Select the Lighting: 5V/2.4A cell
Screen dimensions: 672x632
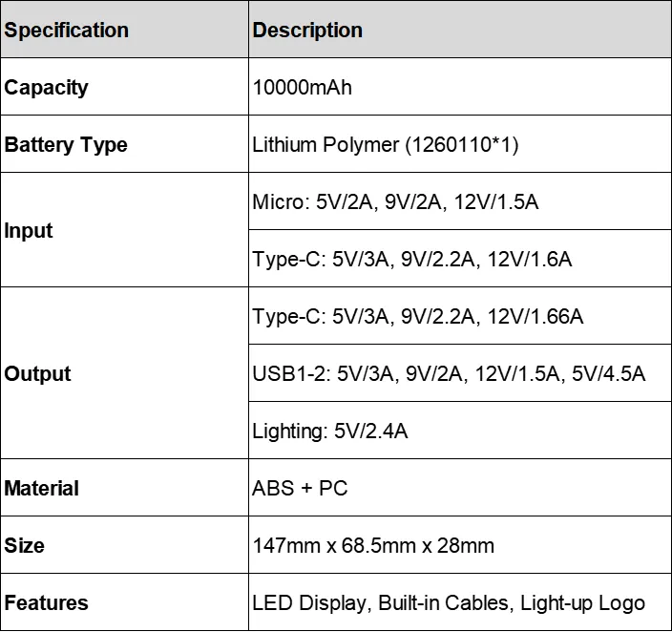(330, 432)
